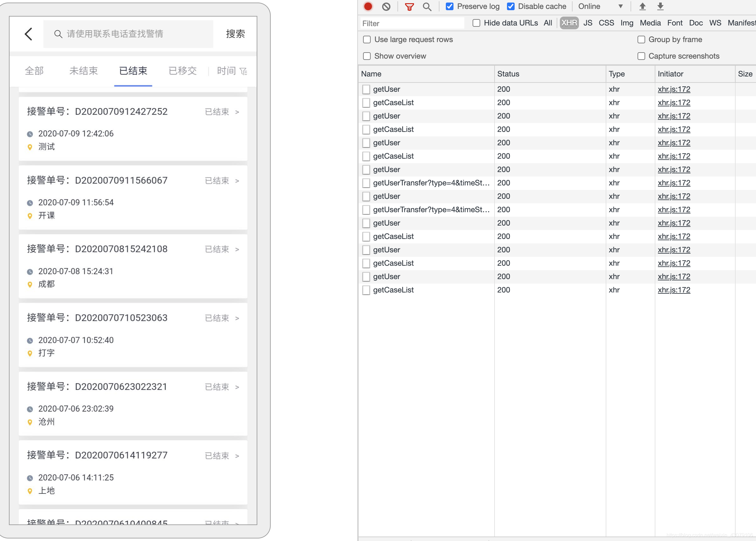Image resolution: width=756 pixels, height=541 pixels.
Task: Sort network table by Initiator column
Action: pyautogui.click(x=695, y=74)
